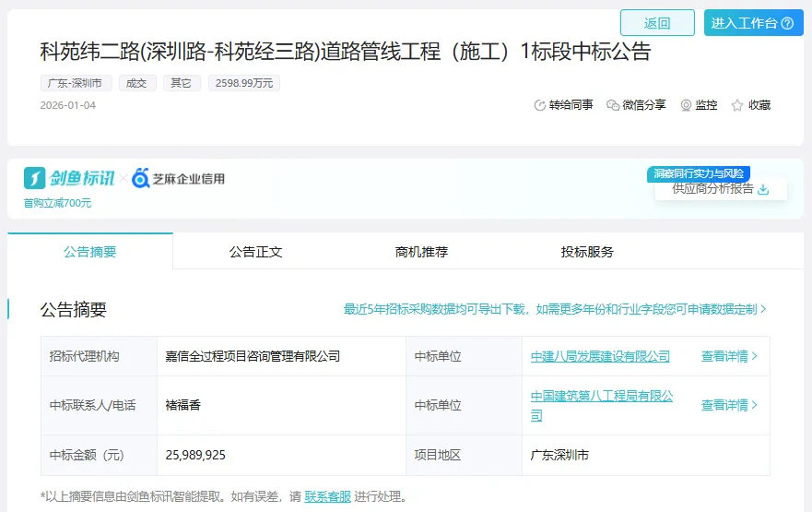
Task: Open the data export customization link
Action: pyautogui.click(x=555, y=309)
